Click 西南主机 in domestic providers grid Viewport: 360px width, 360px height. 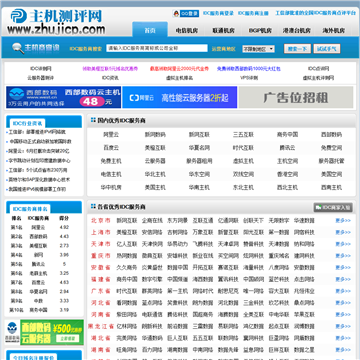(x=331, y=187)
